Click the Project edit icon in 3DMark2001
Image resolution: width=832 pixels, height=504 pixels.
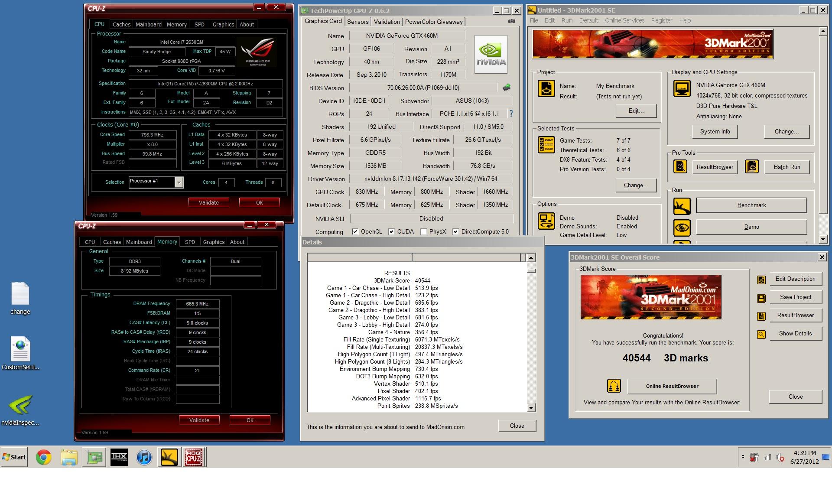tap(546, 89)
